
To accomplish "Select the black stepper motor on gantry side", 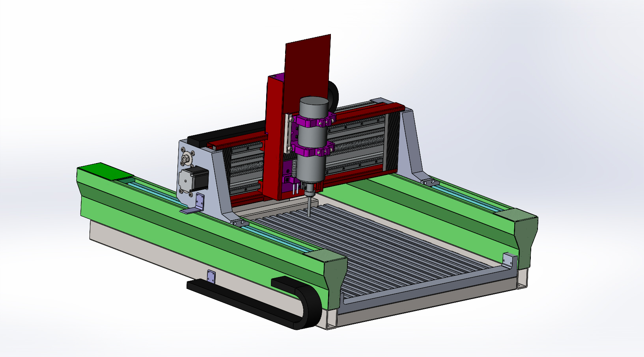I will [x=193, y=179].
